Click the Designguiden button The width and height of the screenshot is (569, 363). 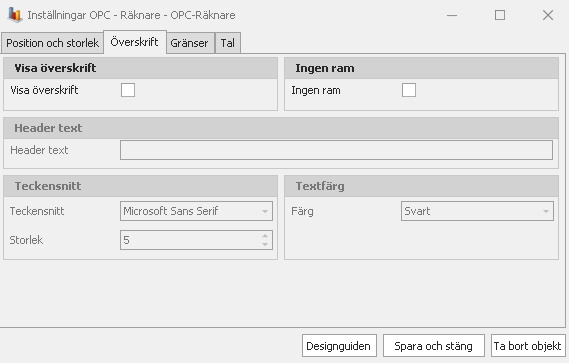[x=339, y=346]
